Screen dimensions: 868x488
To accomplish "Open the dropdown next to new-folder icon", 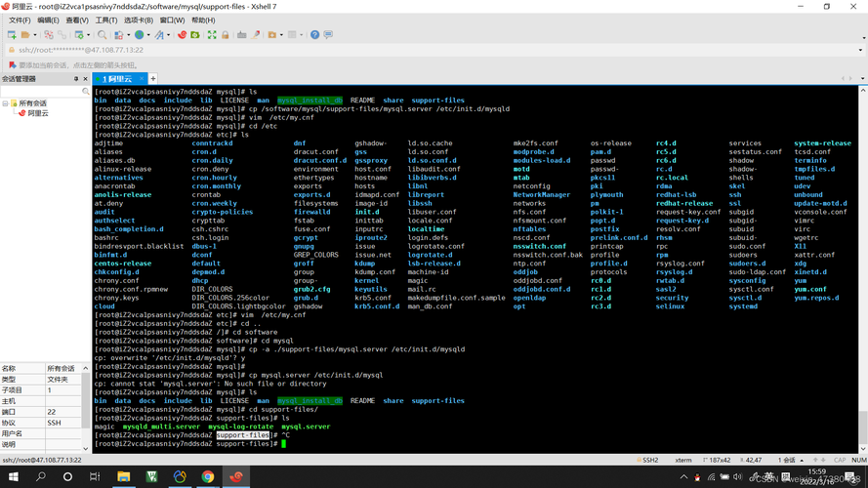I will (x=281, y=35).
